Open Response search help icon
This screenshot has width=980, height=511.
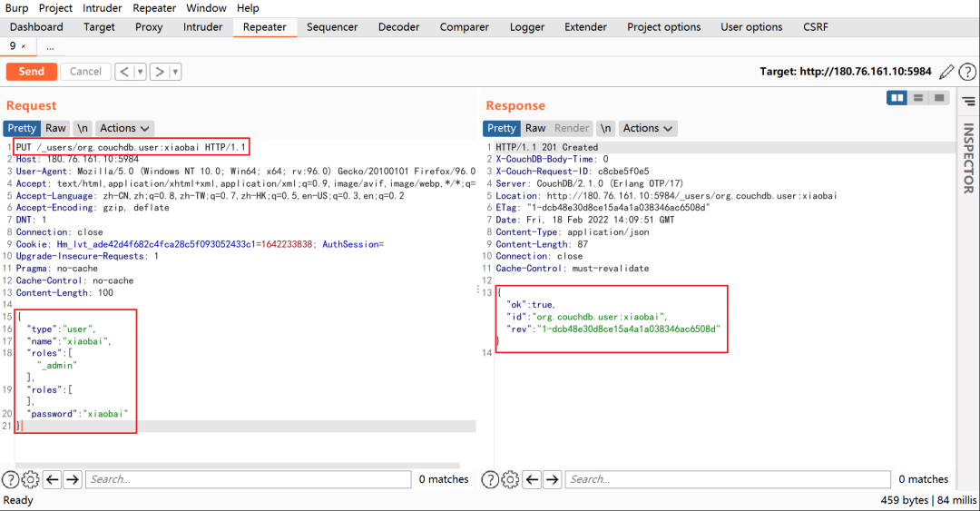click(490, 480)
